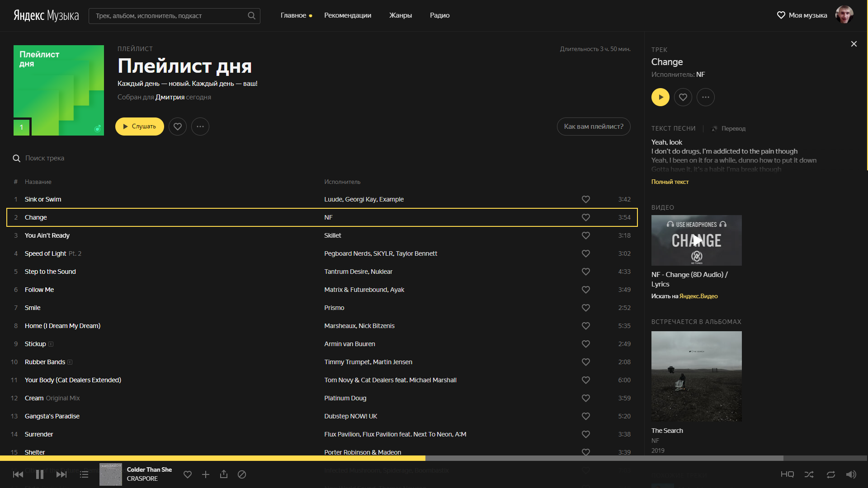Screen dimensions: 868x488
Task: Open Яндекс.Видео search link
Action: click(x=698, y=296)
